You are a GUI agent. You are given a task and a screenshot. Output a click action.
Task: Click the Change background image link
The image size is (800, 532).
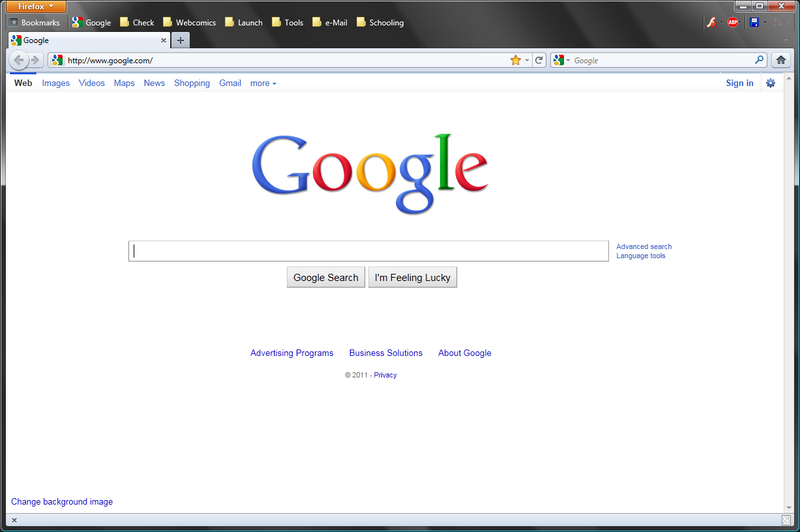pyautogui.click(x=62, y=501)
